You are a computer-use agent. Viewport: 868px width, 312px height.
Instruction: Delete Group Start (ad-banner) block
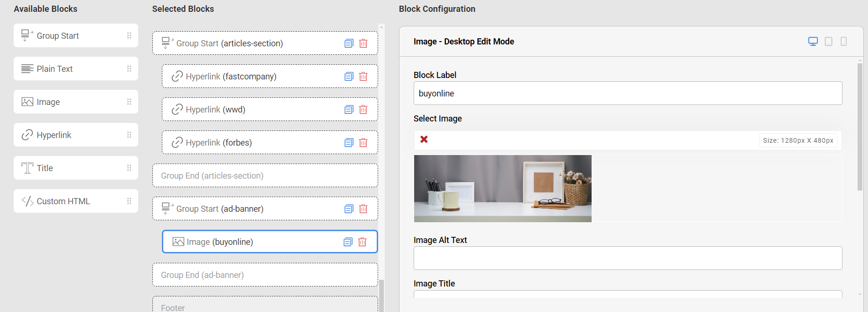point(363,209)
